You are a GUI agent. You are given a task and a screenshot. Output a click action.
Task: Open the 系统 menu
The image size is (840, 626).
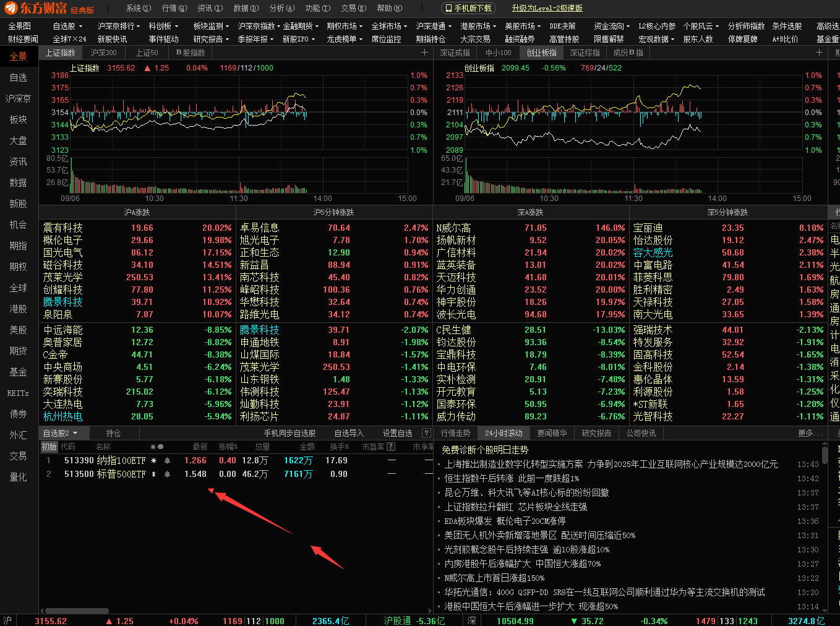click(x=138, y=8)
